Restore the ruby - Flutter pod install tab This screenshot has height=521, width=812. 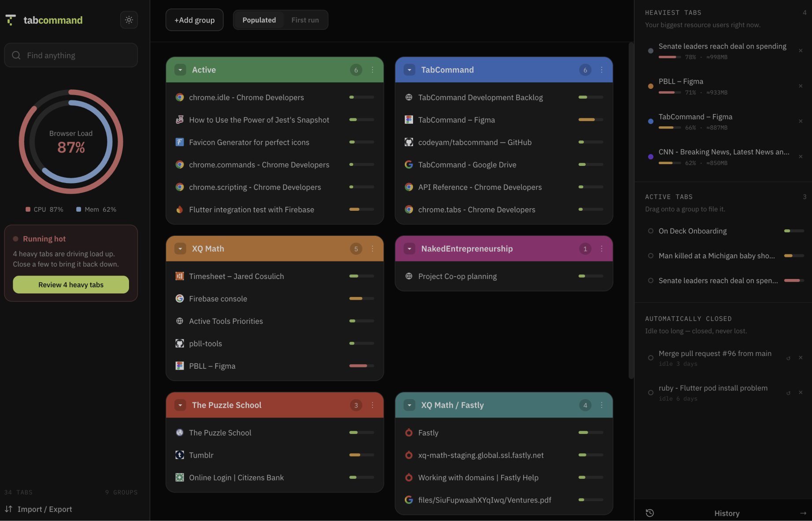788,393
